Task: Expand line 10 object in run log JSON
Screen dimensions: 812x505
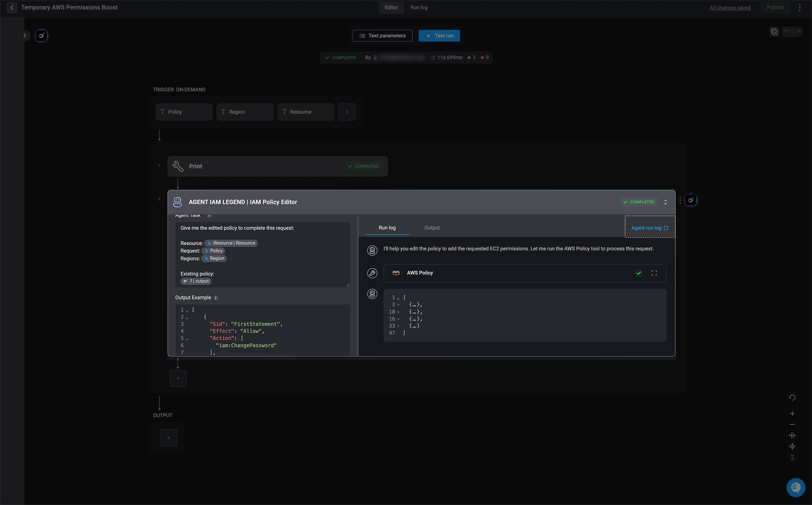Action: [x=398, y=312]
